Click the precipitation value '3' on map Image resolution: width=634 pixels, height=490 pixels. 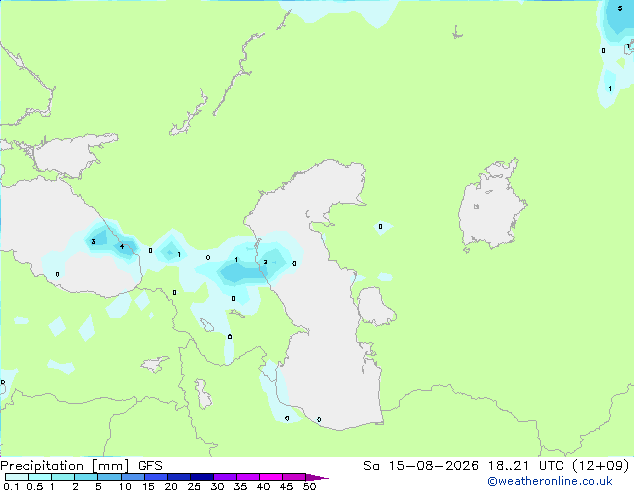(x=93, y=241)
